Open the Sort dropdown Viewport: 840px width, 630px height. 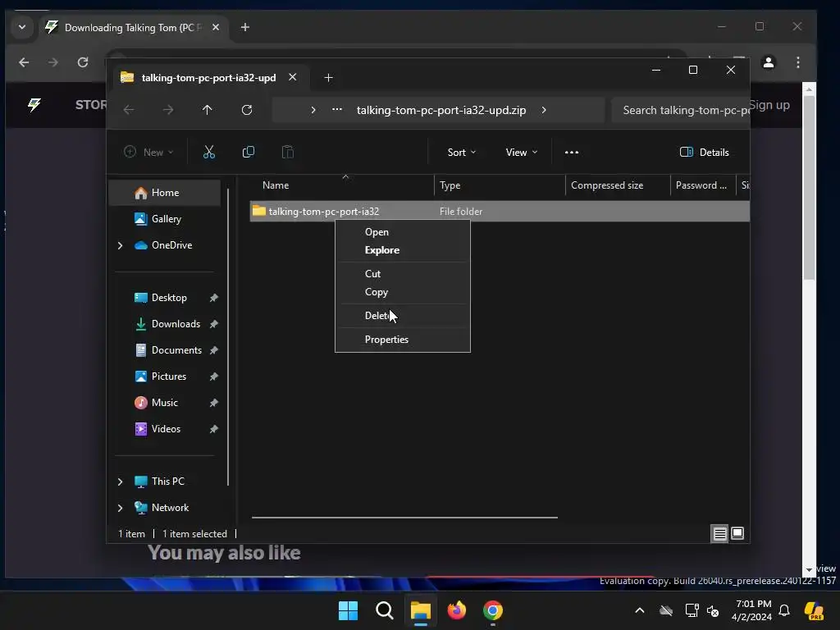(x=461, y=152)
